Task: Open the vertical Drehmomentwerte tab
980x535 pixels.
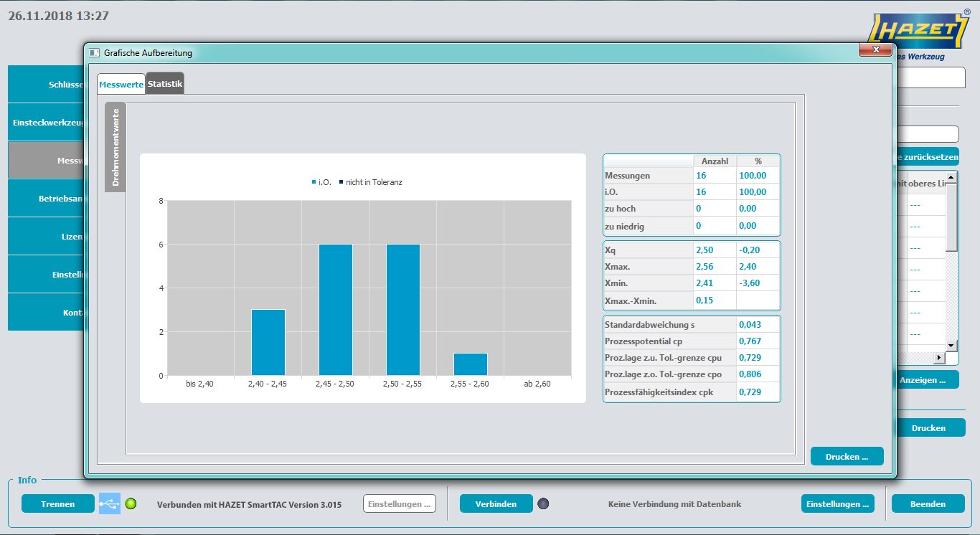Action: (x=116, y=147)
